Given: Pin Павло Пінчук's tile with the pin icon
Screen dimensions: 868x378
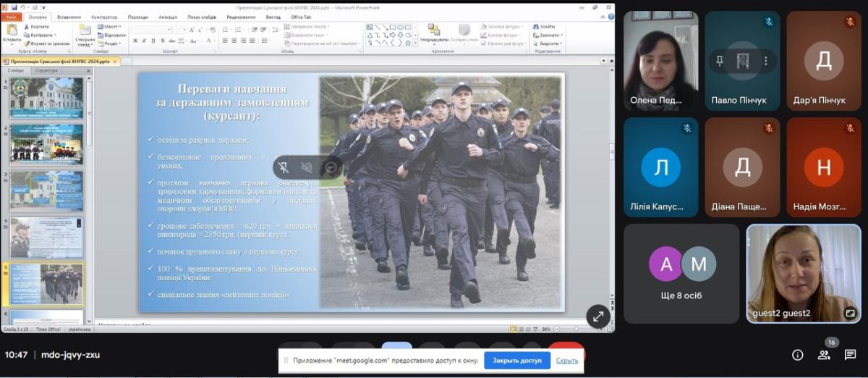Looking at the screenshot, I should point(719,61).
